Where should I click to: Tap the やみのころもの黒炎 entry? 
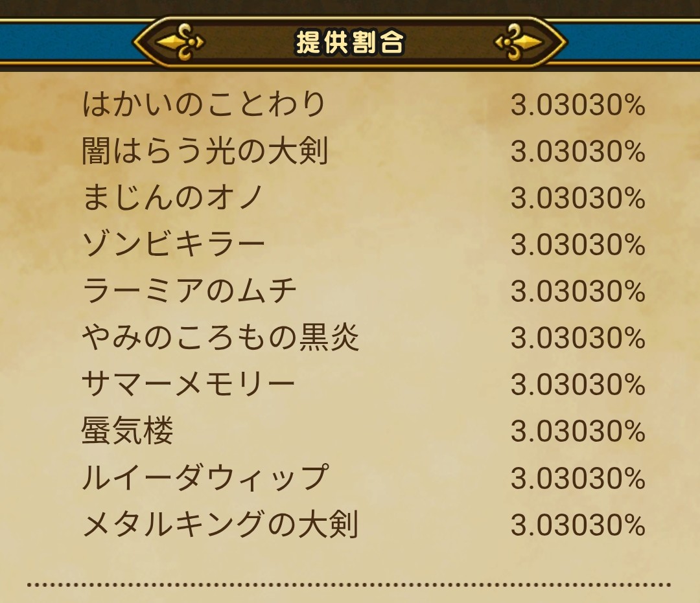click(x=220, y=339)
